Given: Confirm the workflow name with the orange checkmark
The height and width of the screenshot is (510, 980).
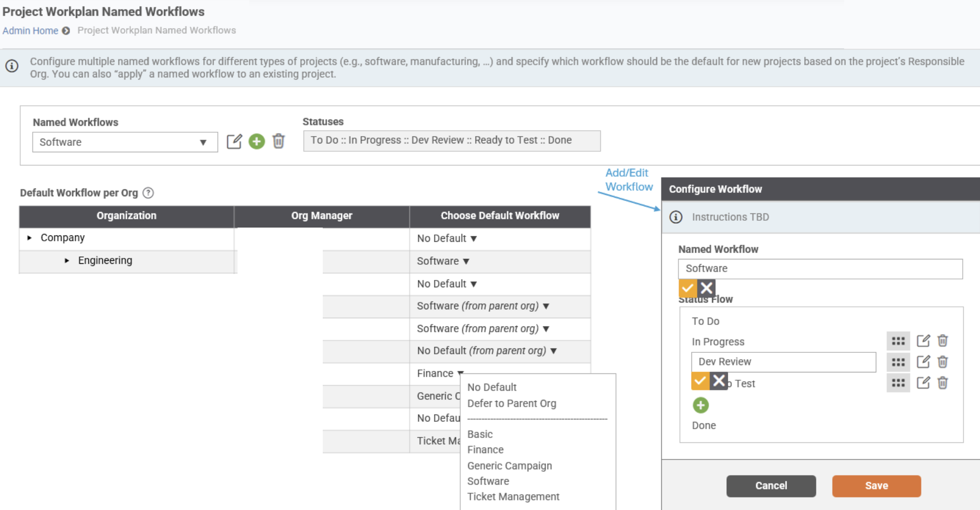Looking at the screenshot, I should (x=688, y=288).
